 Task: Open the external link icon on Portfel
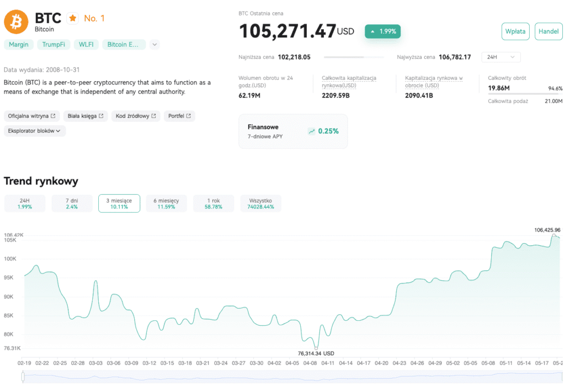189,116
